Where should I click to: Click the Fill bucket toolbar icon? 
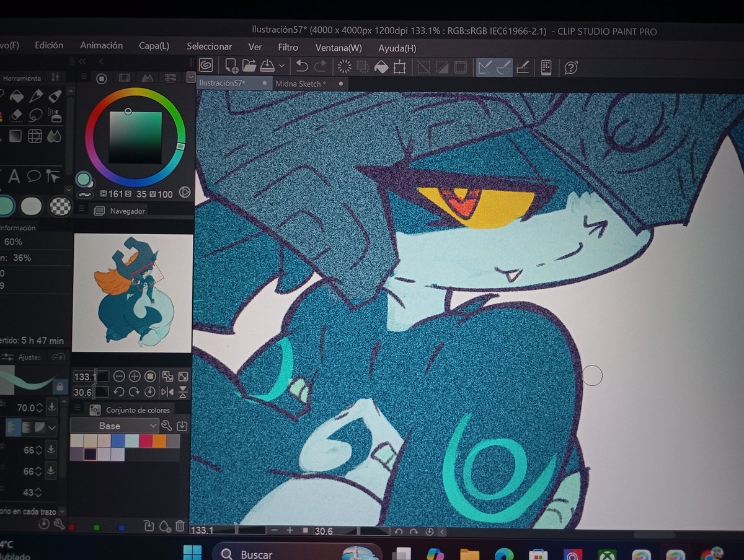pos(381,67)
